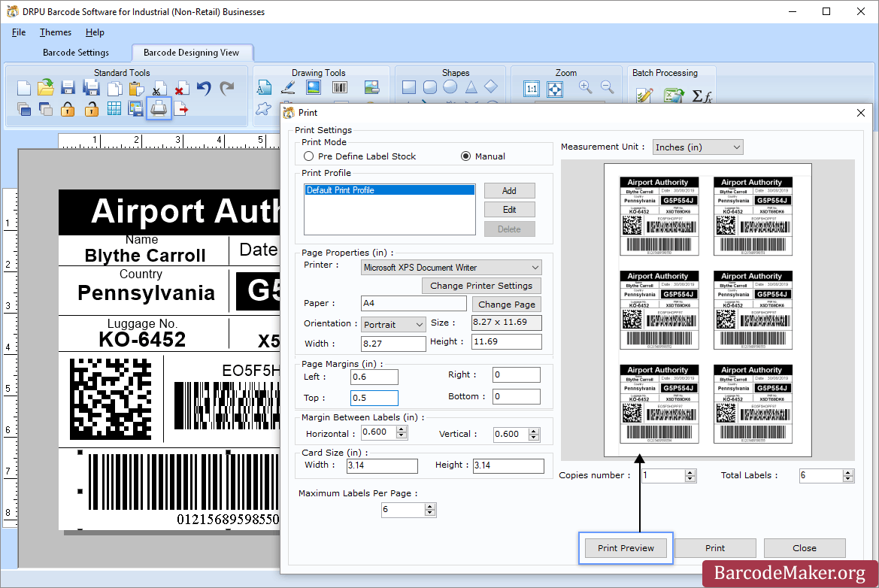Viewport: 879px width, 588px height.
Task: Click the Add print profile button
Action: [x=509, y=190]
